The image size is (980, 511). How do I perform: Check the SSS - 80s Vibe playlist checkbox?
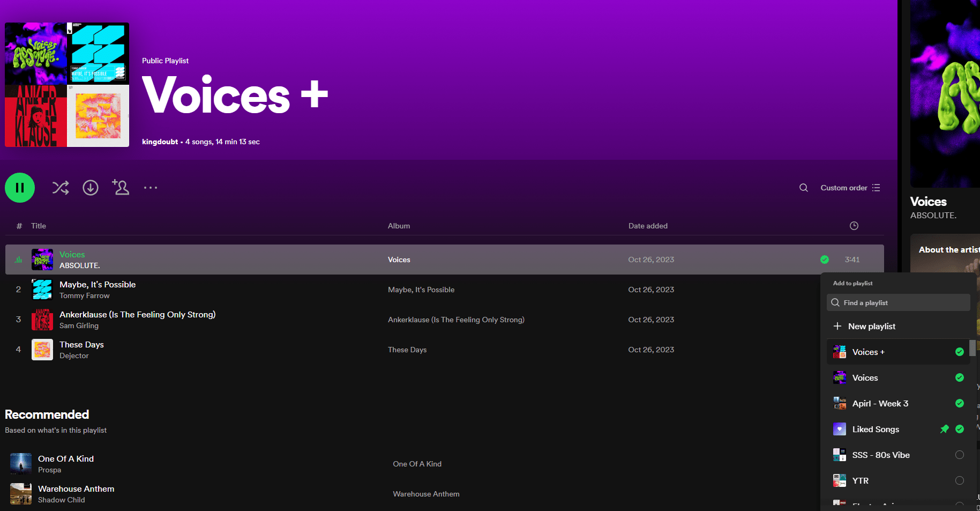960,455
